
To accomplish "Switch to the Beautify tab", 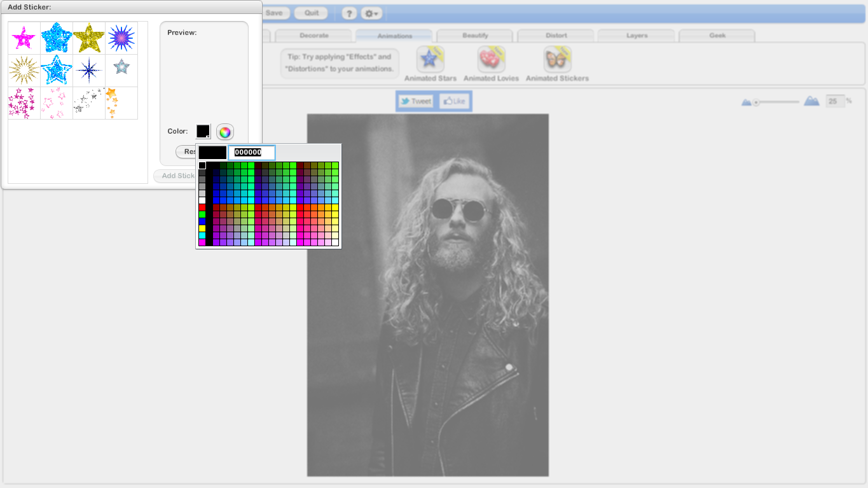I will (474, 36).
